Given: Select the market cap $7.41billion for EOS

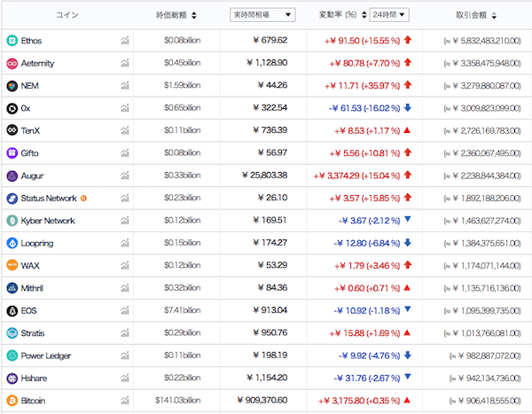Looking at the screenshot, I should (x=182, y=310).
